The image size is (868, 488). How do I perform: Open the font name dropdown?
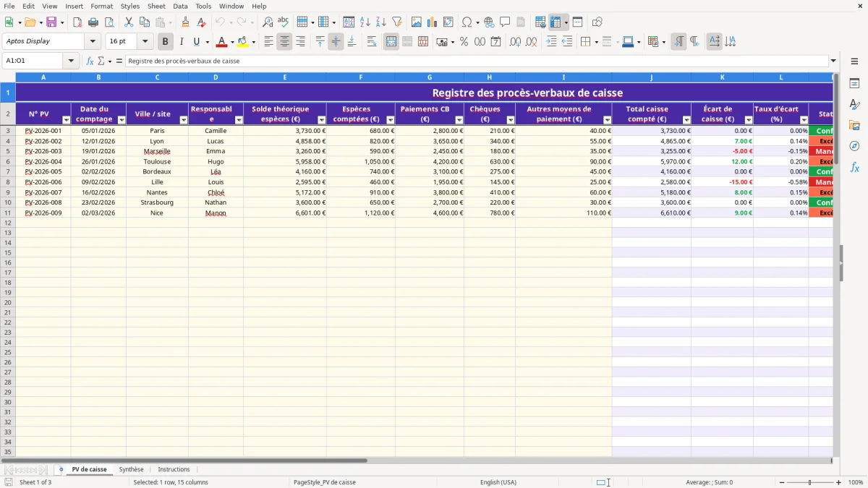pyautogui.click(x=93, y=42)
